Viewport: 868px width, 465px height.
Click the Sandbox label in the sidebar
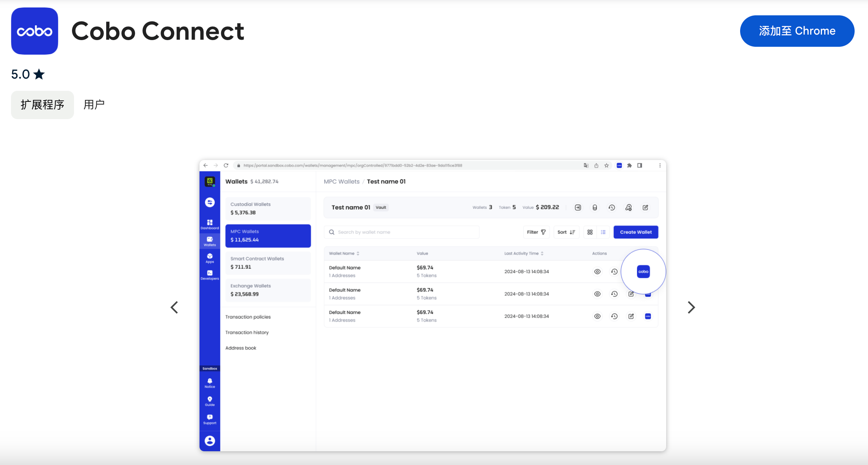(x=210, y=369)
